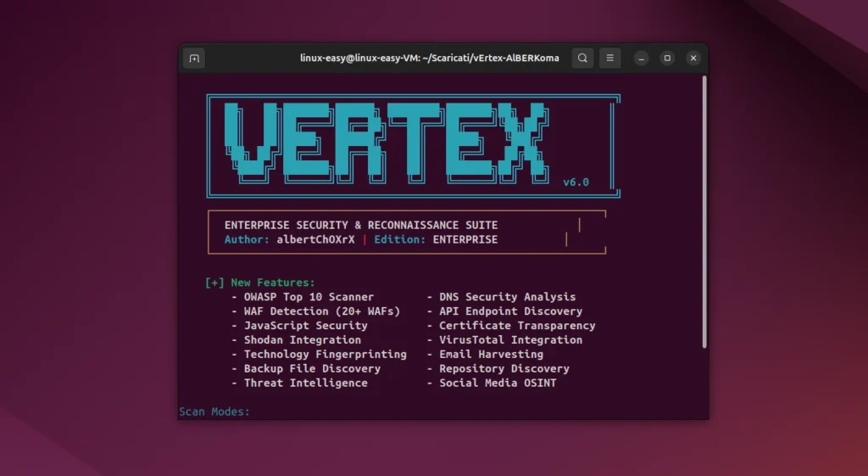Maximize the terminal window

tap(667, 59)
